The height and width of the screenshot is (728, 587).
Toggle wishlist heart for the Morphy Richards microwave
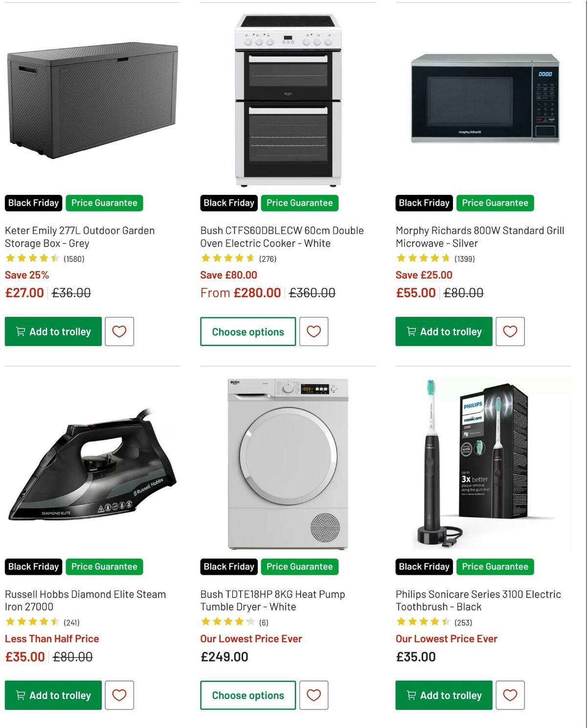[510, 331]
